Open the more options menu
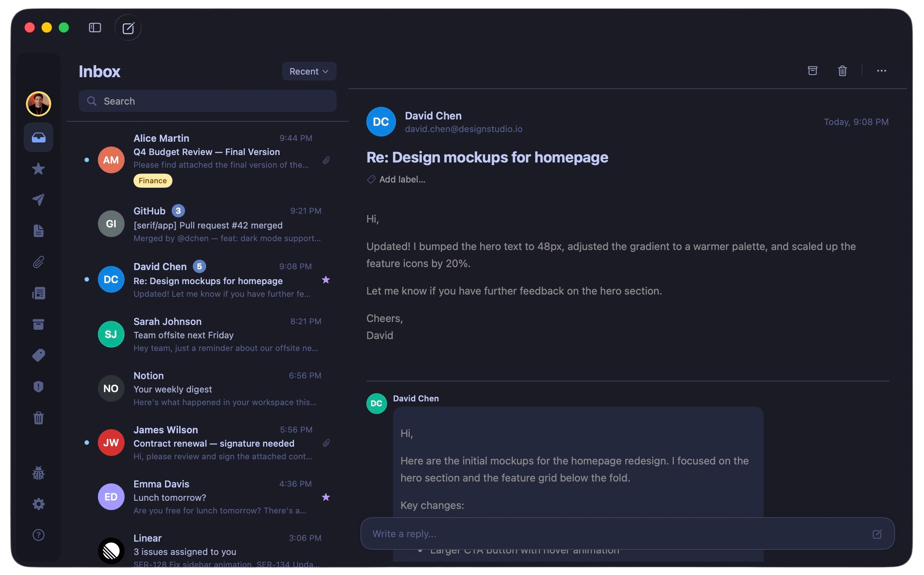924x575 pixels. (x=881, y=70)
